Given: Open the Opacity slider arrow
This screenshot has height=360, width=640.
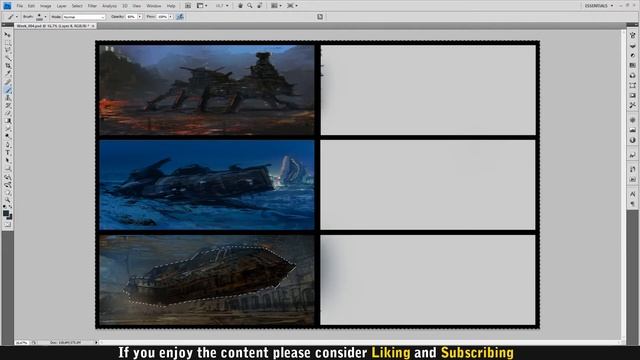Looking at the screenshot, I should pos(140,17).
